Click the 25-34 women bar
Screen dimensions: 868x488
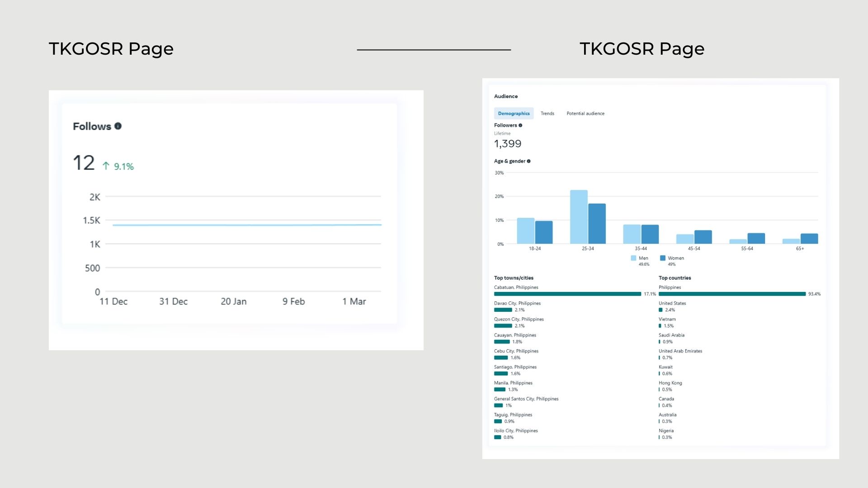(x=597, y=224)
